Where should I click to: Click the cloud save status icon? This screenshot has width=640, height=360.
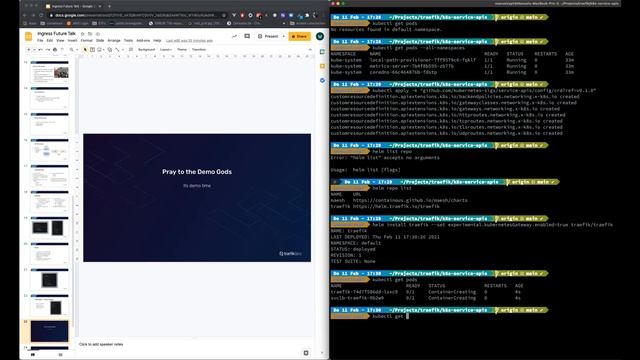click(98, 34)
